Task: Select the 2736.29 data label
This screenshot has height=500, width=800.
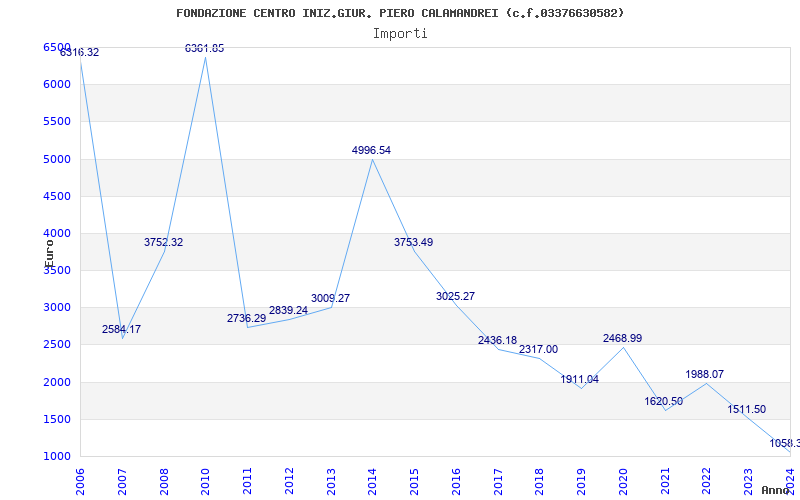Action: pos(246,319)
